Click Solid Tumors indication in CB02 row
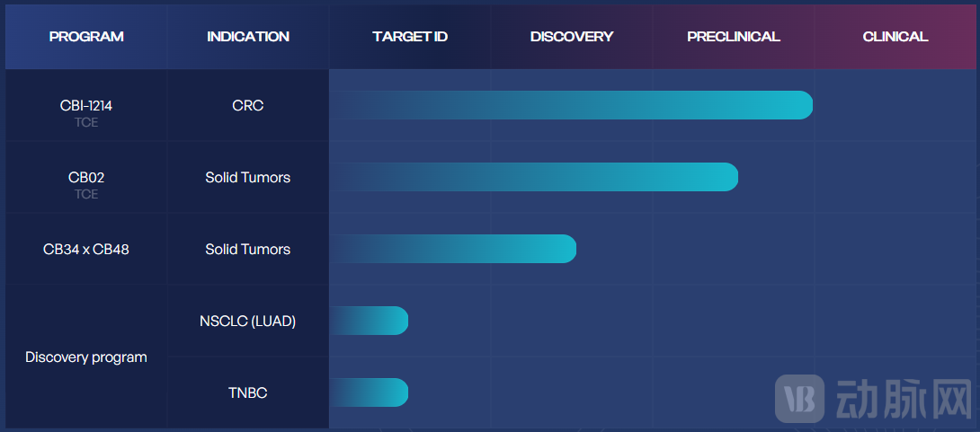Screen dimensions: 980x432 [248, 177]
